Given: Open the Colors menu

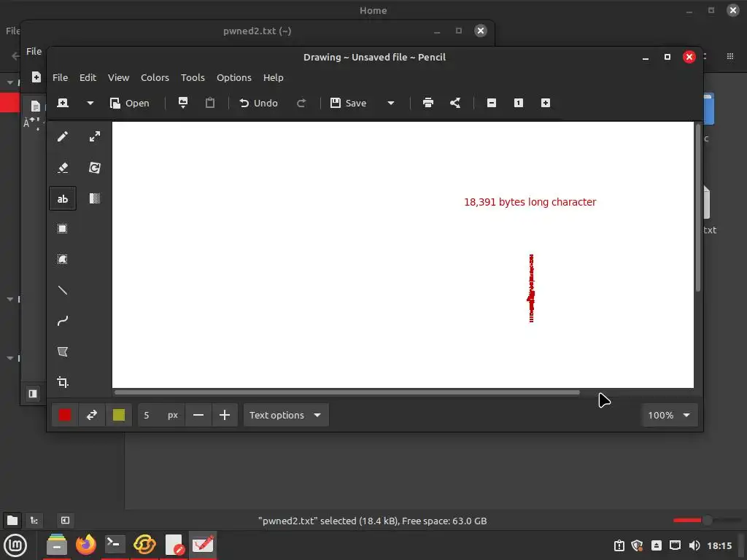Looking at the screenshot, I should [x=155, y=77].
